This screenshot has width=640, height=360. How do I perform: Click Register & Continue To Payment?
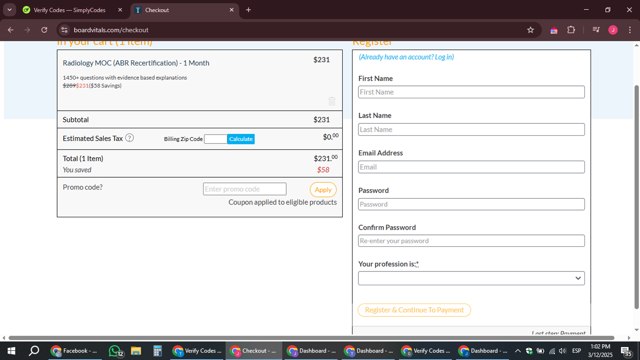414,310
